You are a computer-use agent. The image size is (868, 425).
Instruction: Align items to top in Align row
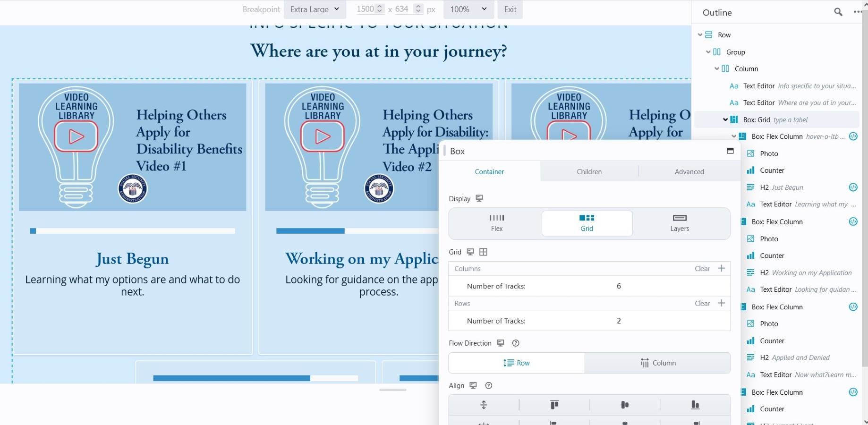point(554,405)
